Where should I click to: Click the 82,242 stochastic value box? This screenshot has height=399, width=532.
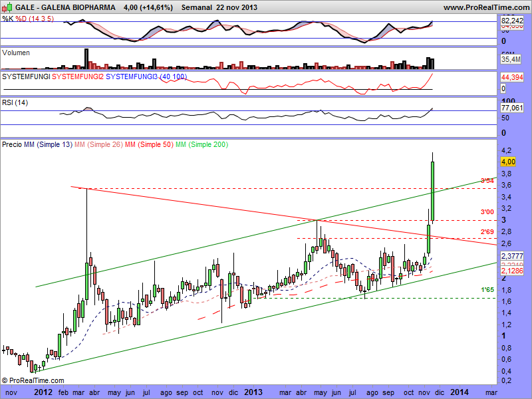[x=512, y=21]
